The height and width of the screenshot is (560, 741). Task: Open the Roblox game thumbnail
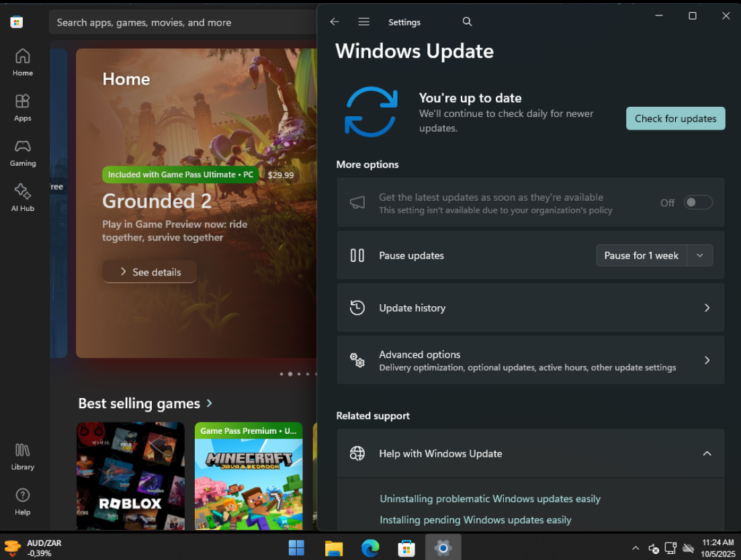(x=130, y=476)
